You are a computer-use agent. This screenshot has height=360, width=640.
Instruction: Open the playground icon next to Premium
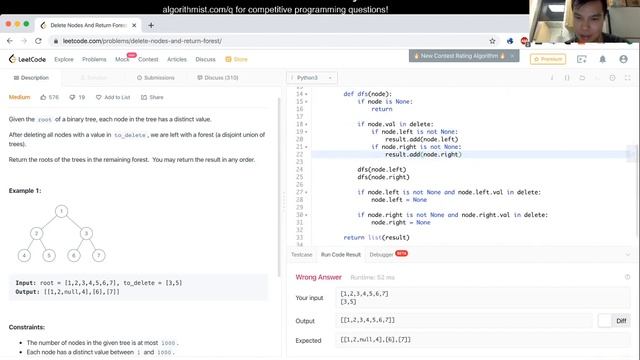(x=582, y=59)
